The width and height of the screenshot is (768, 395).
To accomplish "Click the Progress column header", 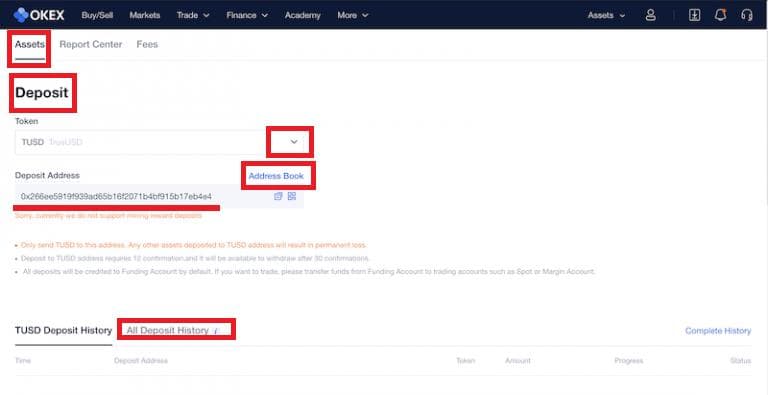I will point(628,361).
